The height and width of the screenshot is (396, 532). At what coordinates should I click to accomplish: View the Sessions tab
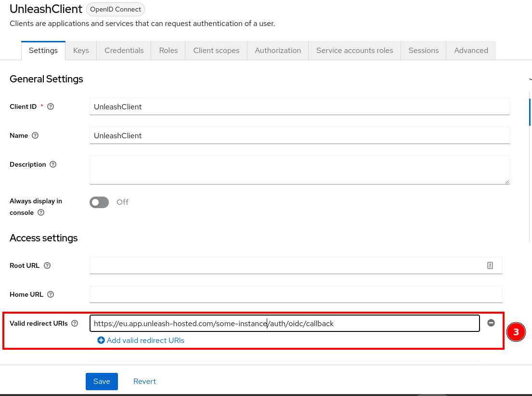(x=423, y=50)
